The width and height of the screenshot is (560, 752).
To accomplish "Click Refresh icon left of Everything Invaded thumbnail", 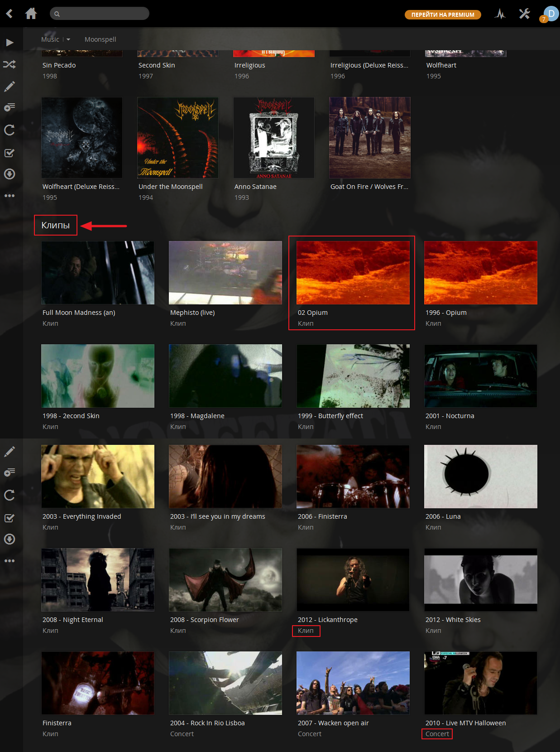I will (x=10, y=495).
